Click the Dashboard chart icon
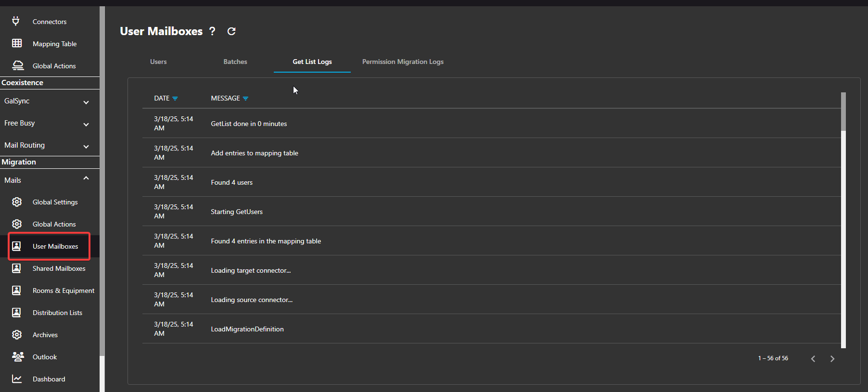Viewport: 868px width, 392px height. 17,379
